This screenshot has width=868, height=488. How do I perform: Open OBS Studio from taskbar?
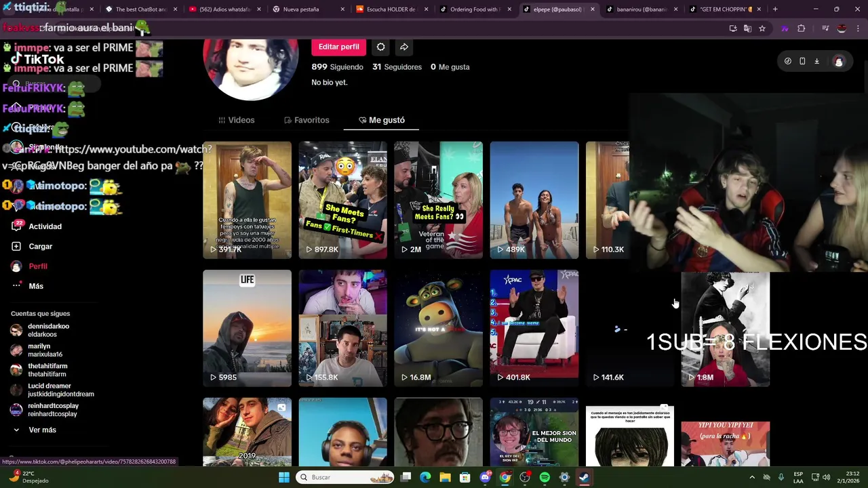525,477
